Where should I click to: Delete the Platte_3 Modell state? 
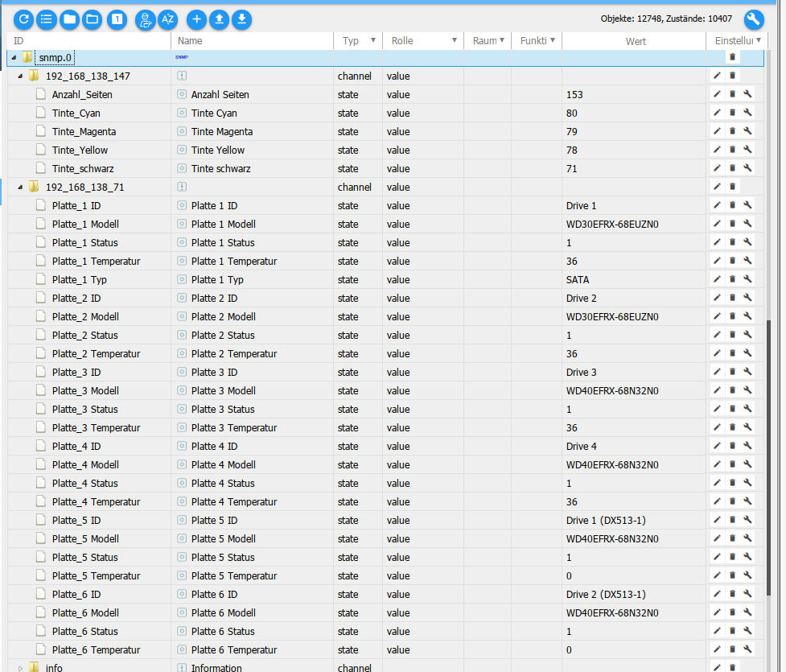[x=732, y=390]
